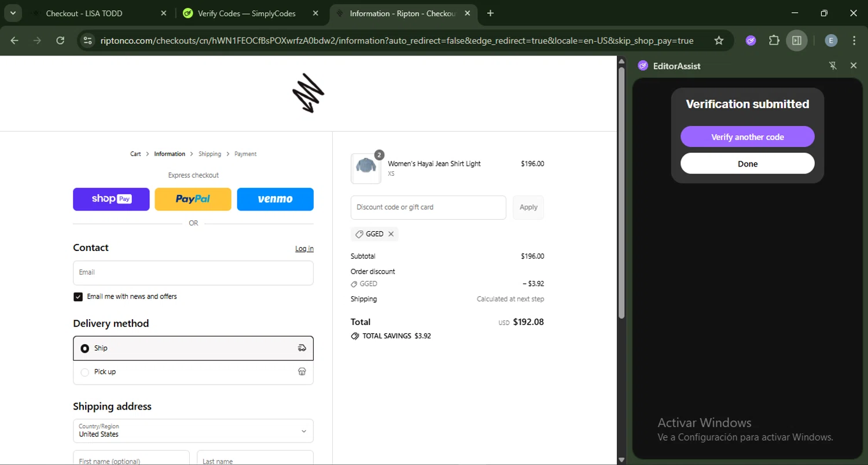Click the store icon in Pick up row
Image resolution: width=868 pixels, height=465 pixels.
pos(301,372)
